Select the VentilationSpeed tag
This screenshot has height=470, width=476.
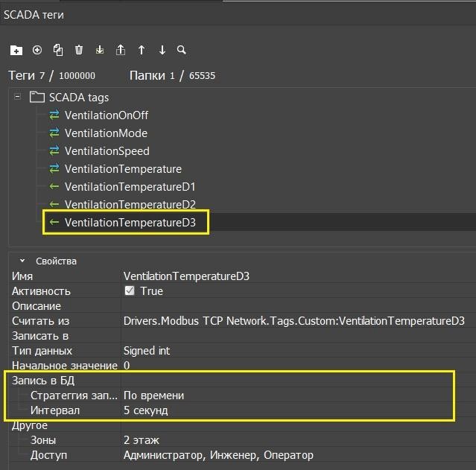pos(107,151)
